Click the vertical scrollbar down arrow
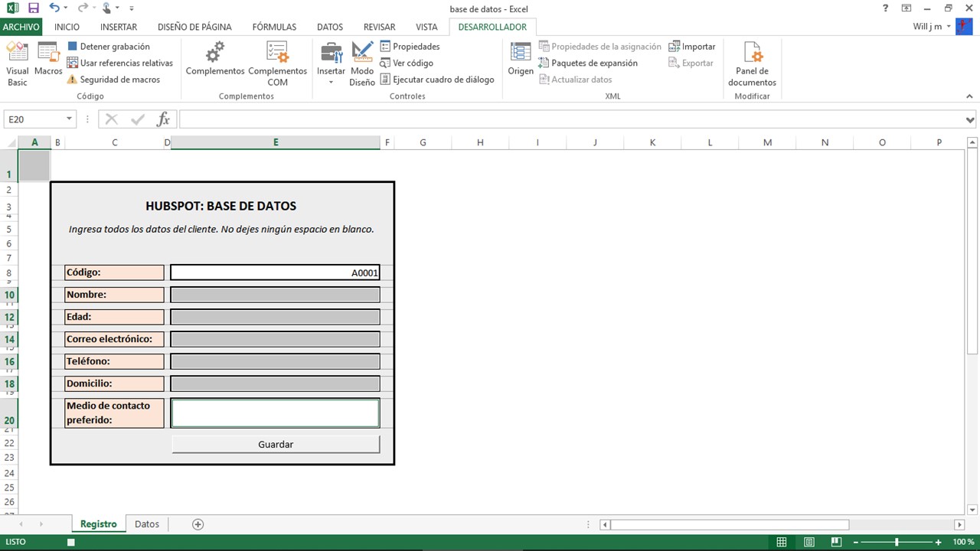Image resolution: width=980 pixels, height=551 pixels. 972,510
